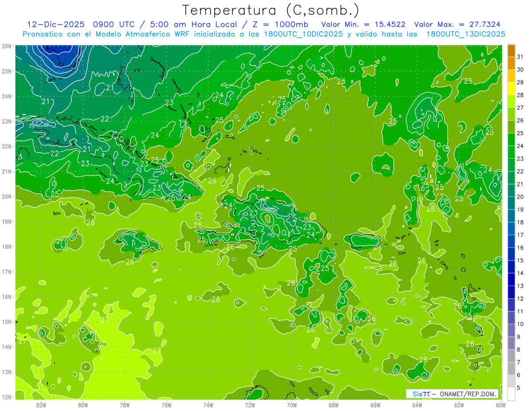Screen dimensions: 532x411
Task: Click the longitude axis label "70W"
Action: click(292, 405)
